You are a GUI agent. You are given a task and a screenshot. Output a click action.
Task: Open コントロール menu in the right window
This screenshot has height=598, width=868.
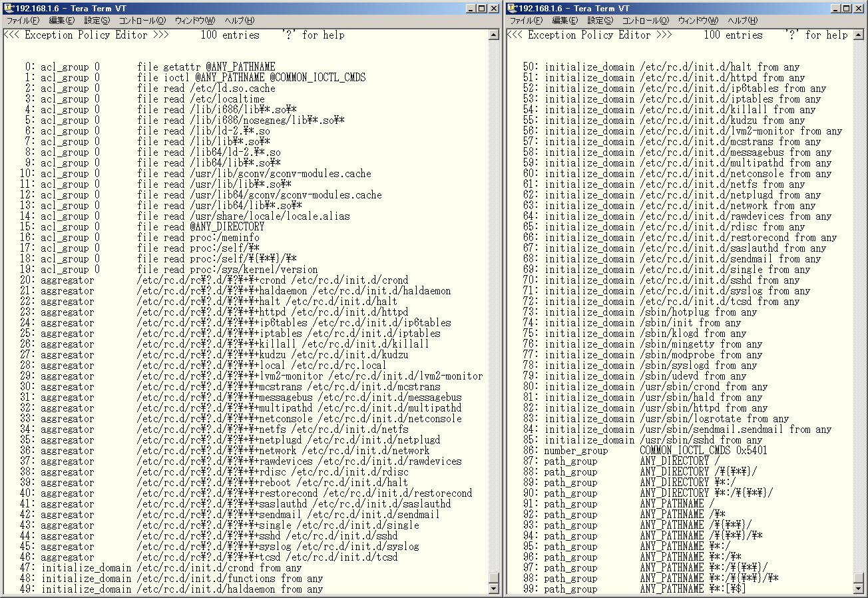tap(645, 21)
